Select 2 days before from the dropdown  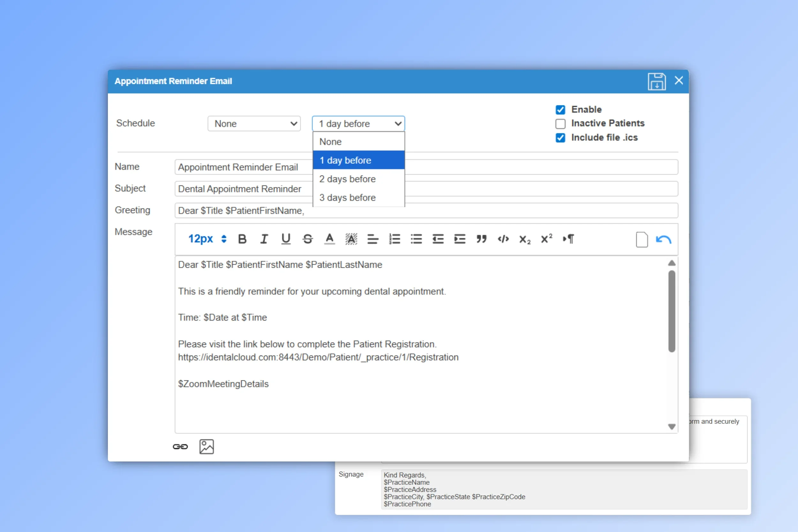347,179
